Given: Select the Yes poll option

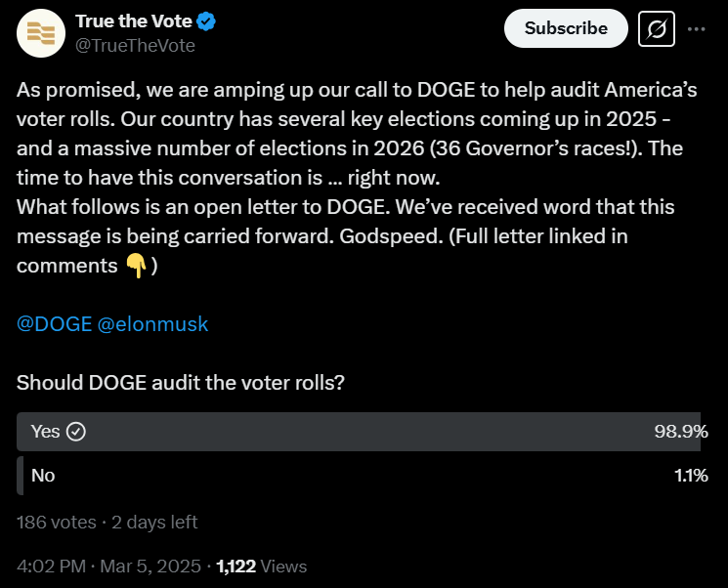Looking at the screenshot, I should (45, 432).
